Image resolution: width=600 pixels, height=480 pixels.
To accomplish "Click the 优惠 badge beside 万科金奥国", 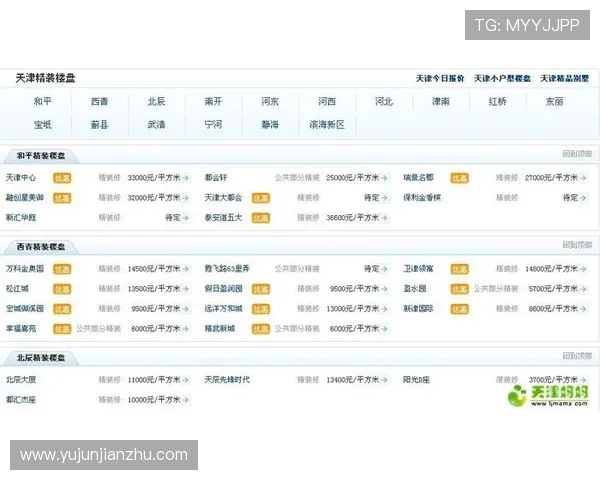I will coord(62,269).
